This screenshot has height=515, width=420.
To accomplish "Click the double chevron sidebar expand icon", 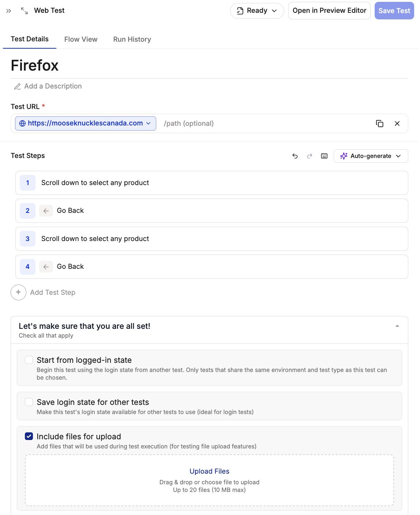I will (9, 11).
